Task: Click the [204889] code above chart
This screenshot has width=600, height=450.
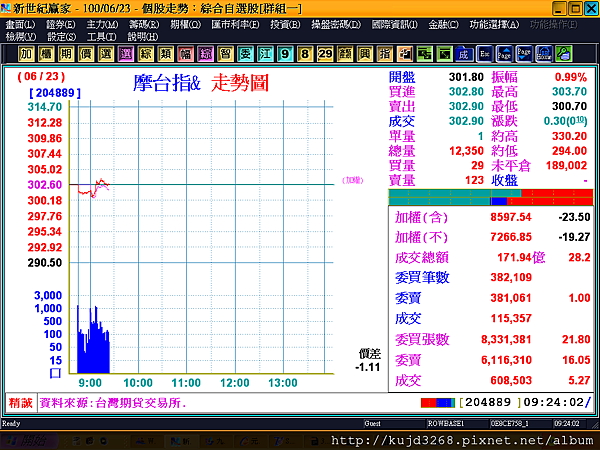Action: pyautogui.click(x=55, y=93)
